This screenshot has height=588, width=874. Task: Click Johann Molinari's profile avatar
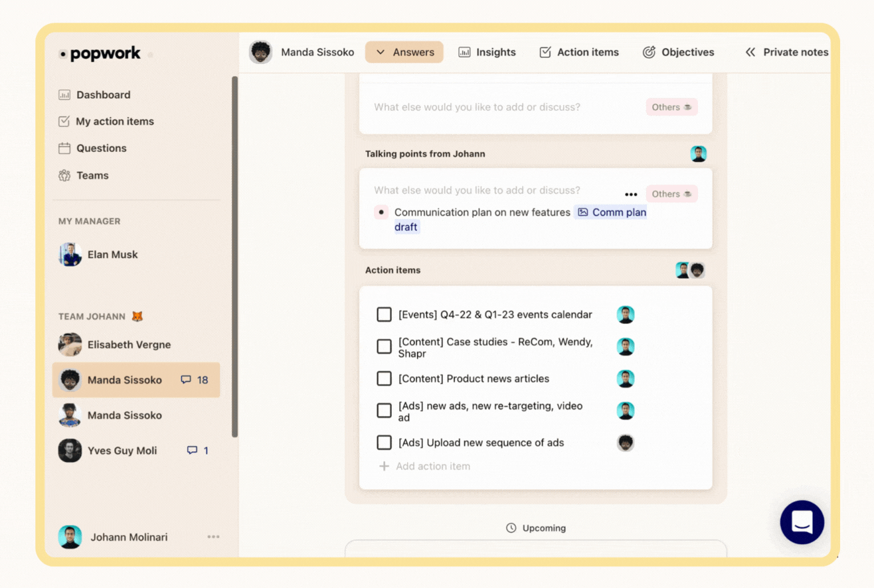click(x=70, y=537)
